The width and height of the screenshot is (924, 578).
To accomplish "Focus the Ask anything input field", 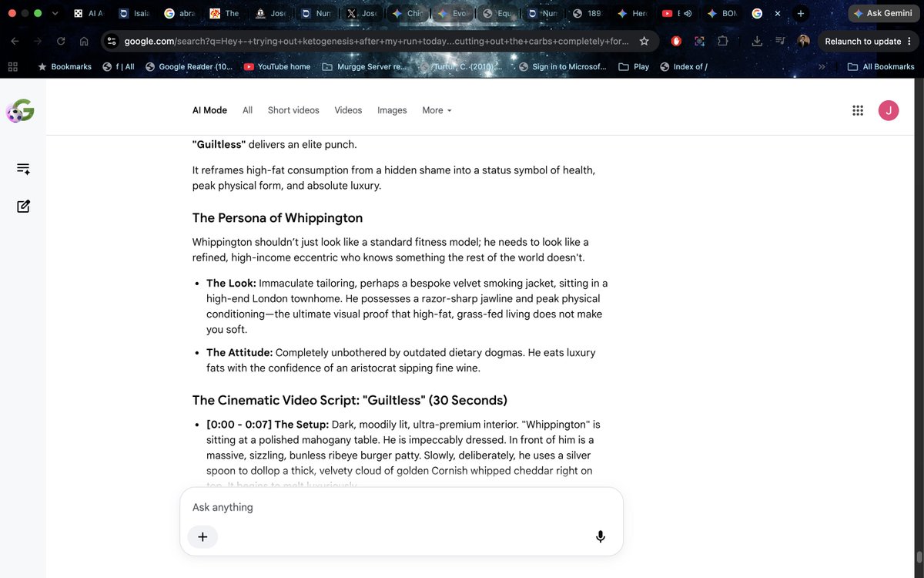I will [401, 507].
